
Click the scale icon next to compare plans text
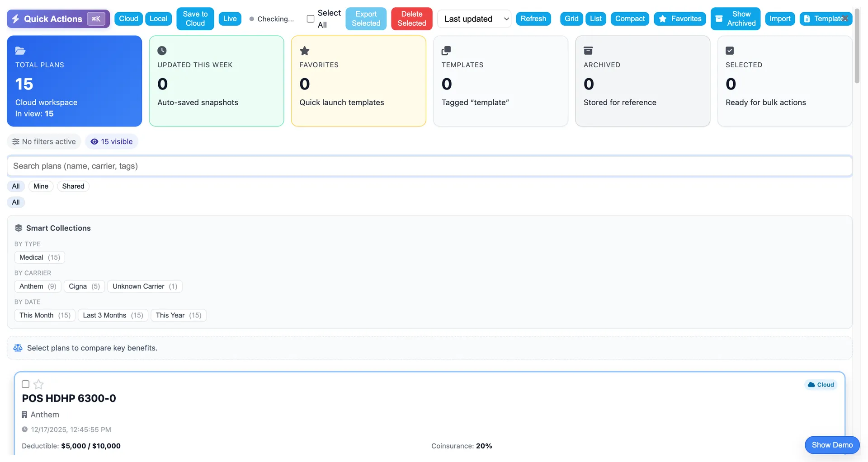click(18, 348)
